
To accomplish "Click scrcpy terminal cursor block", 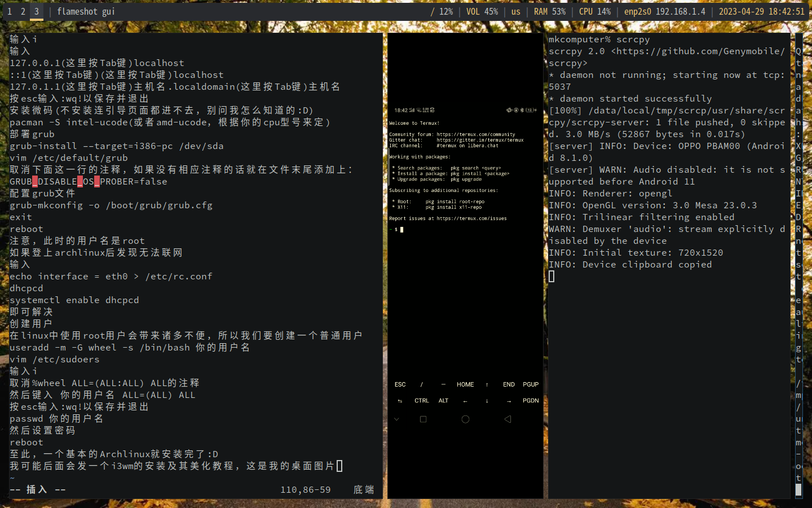I will pos(551,277).
